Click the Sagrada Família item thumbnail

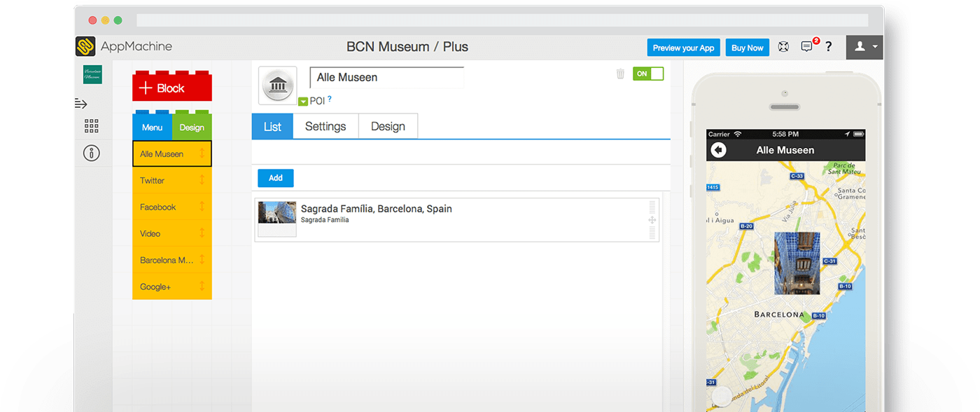tap(277, 219)
